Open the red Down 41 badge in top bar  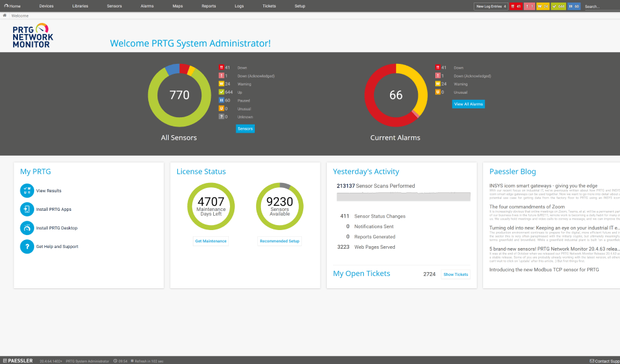pyautogui.click(x=516, y=6)
